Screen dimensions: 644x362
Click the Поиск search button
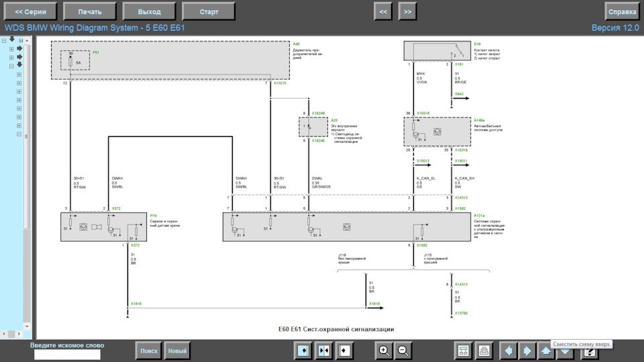(x=149, y=351)
